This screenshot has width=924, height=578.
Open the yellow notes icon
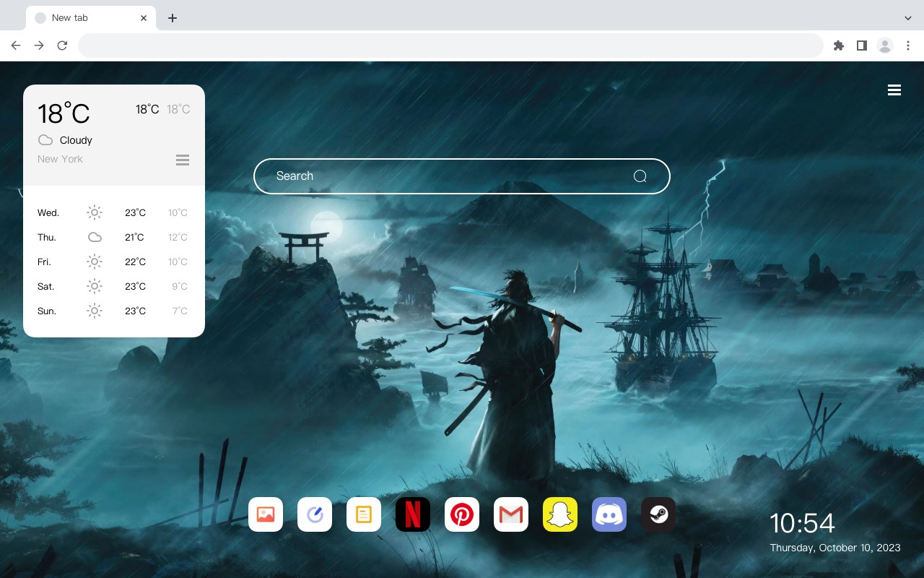click(364, 514)
